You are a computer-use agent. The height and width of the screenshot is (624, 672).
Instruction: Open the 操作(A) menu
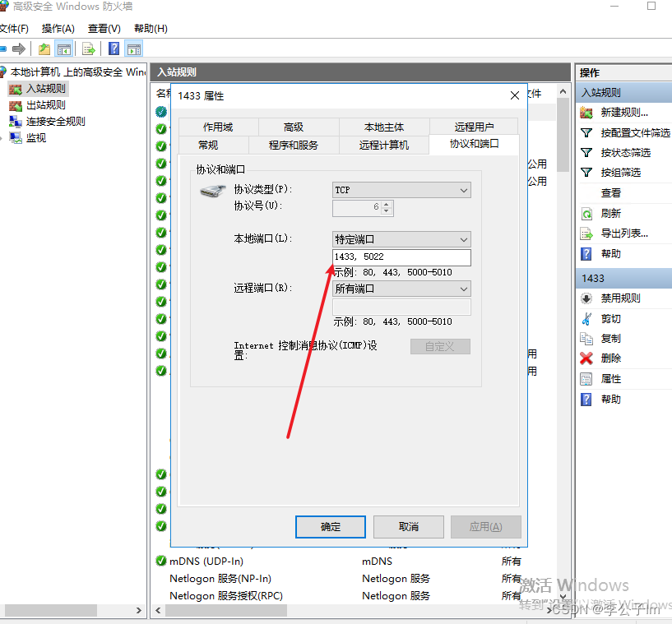pyautogui.click(x=58, y=29)
